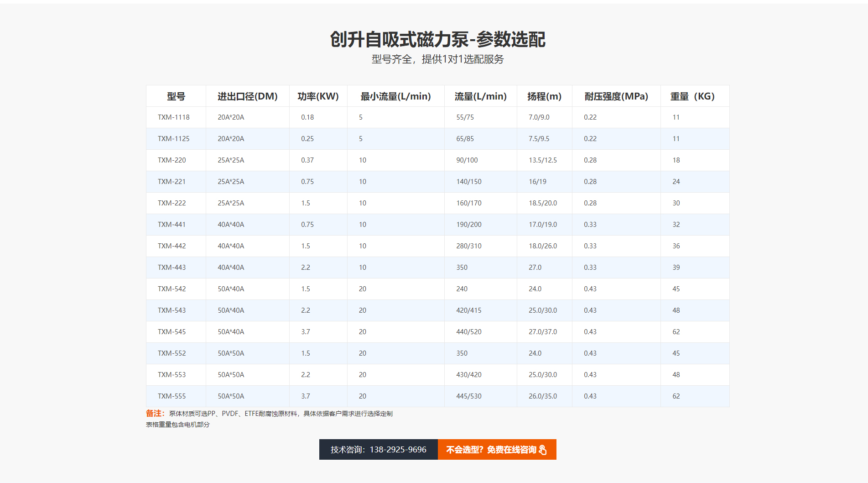Click the TXM-545 model name
868x483 pixels.
click(172, 332)
